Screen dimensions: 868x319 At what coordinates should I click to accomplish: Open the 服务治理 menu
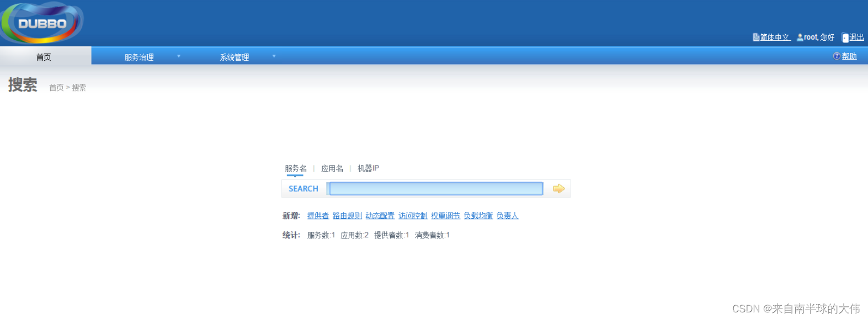tap(139, 57)
